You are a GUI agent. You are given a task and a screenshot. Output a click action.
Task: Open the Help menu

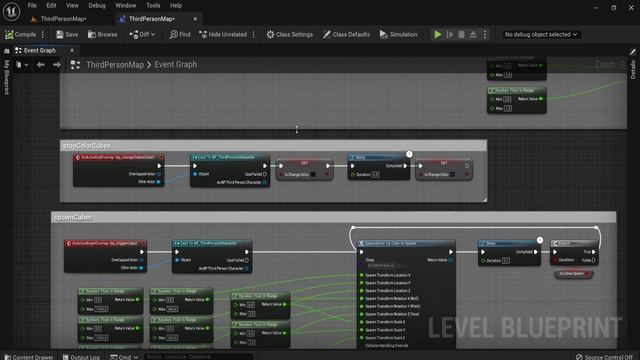[x=176, y=5]
